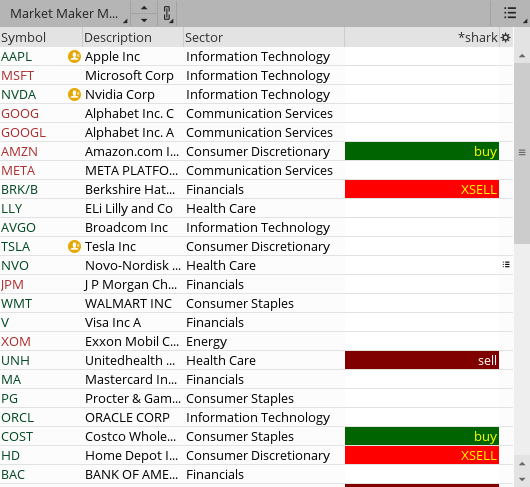Open column settings gear icon

[506, 38]
